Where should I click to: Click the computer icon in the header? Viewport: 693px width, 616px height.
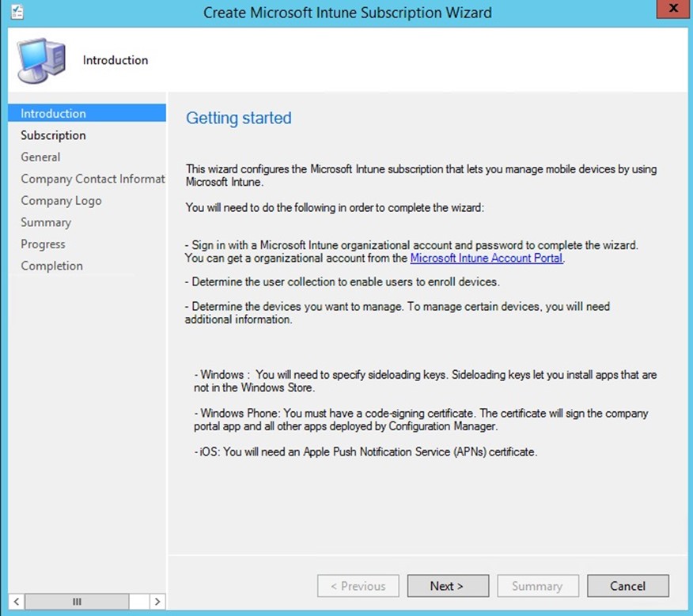point(40,61)
